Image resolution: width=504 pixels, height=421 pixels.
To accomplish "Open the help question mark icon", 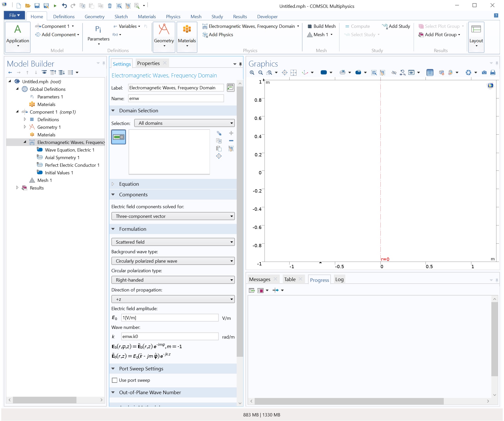I will click(496, 15).
